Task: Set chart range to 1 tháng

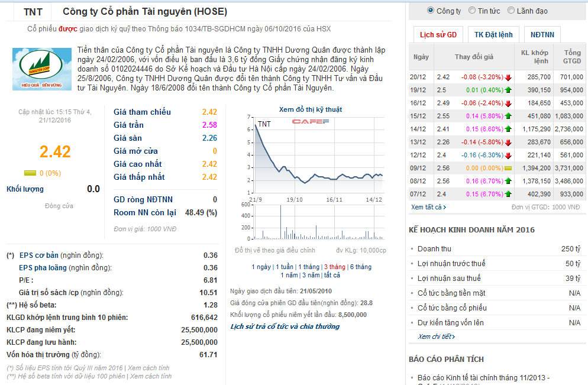Action: [x=309, y=267]
